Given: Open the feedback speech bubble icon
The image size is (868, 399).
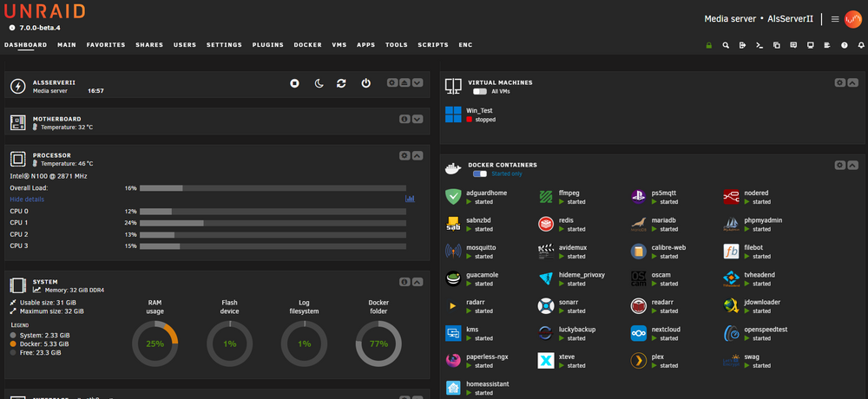Looking at the screenshot, I should pyautogui.click(x=793, y=45).
